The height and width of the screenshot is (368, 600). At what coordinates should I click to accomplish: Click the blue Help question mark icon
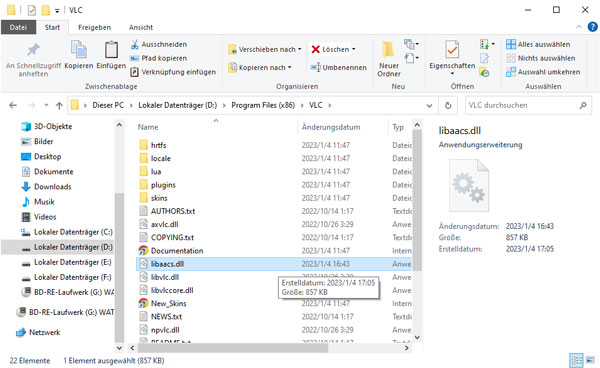pos(592,27)
